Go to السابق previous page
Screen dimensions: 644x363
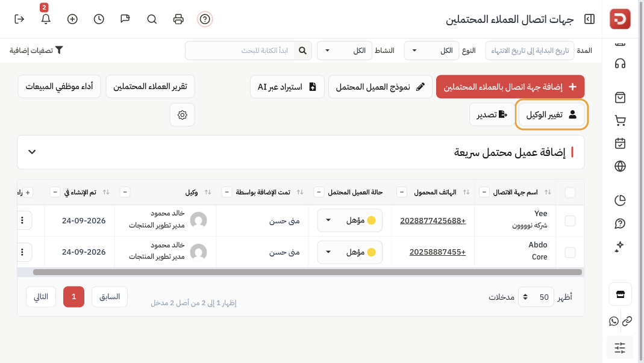pyautogui.click(x=110, y=296)
